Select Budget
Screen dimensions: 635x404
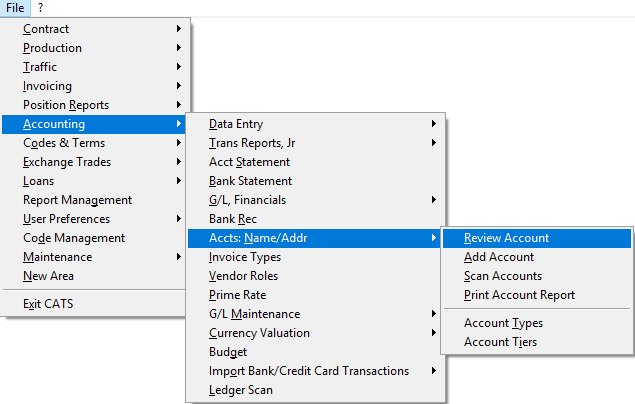pos(314,352)
